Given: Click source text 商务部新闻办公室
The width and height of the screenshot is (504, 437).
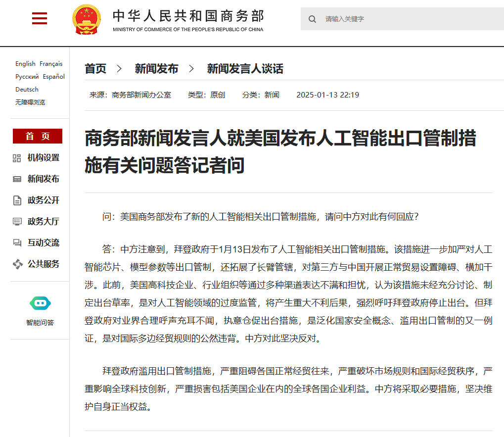Looking at the screenshot, I should pyautogui.click(x=141, y=95).
